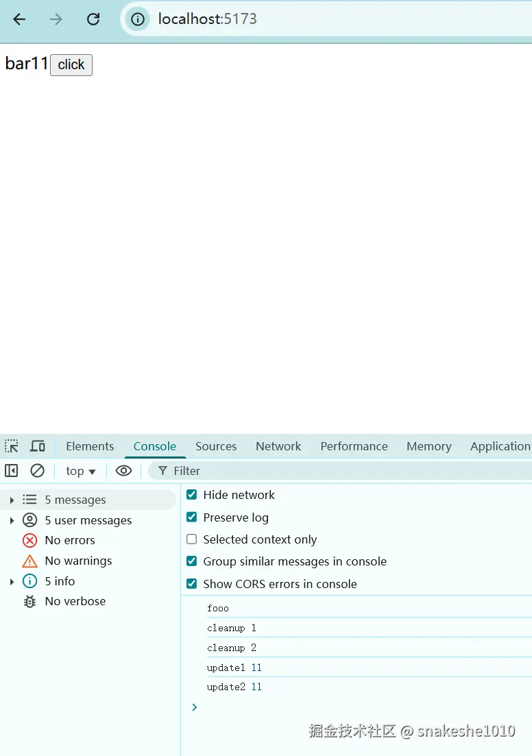Select the Console tab

pos(155,446)
